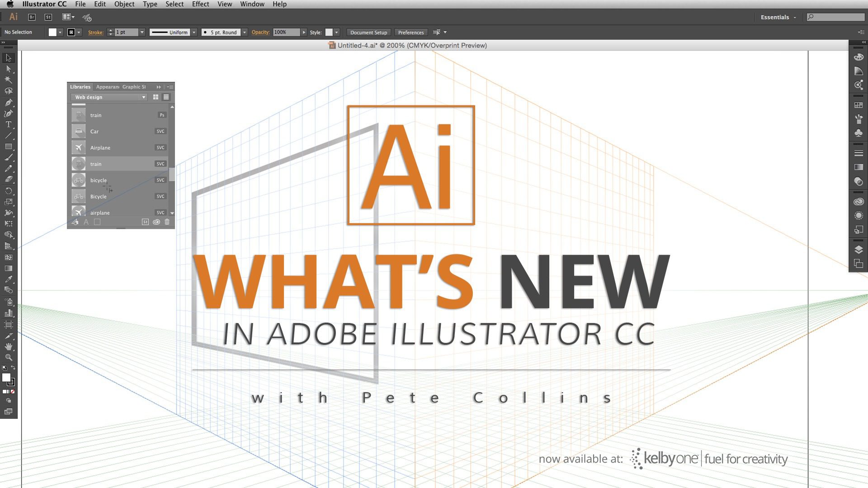Choose the Artboard tool
This screenshot has height=488, width=868.
tap(8, 324)
